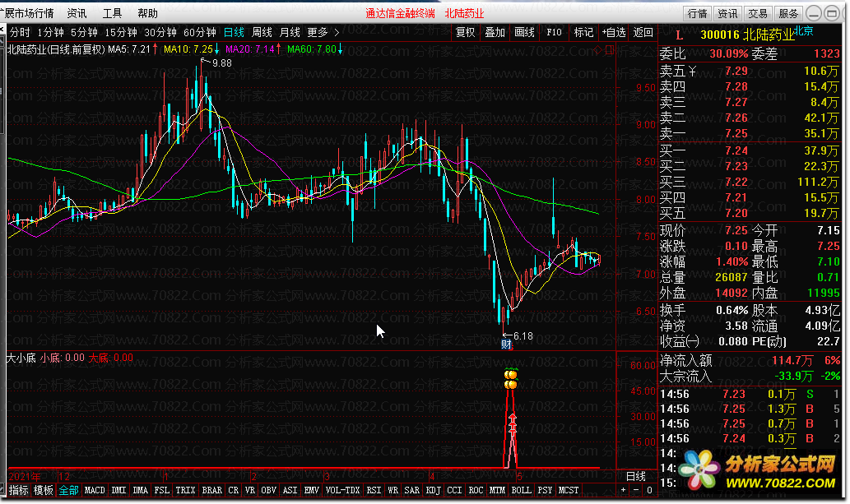Switch to 分时 intraday view
This screenshot has width=850, height=504.
coord(20,33)
